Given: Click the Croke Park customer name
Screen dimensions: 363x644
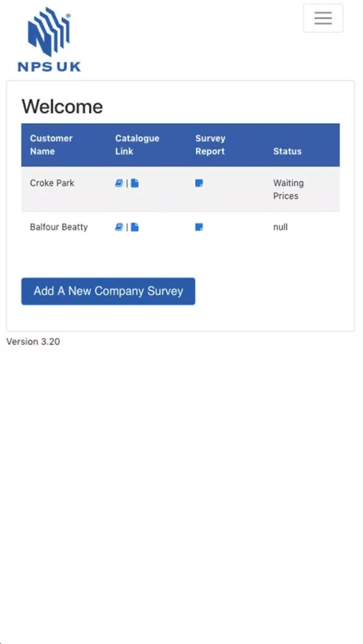Looking at the screenshot, I should (52, 183).
